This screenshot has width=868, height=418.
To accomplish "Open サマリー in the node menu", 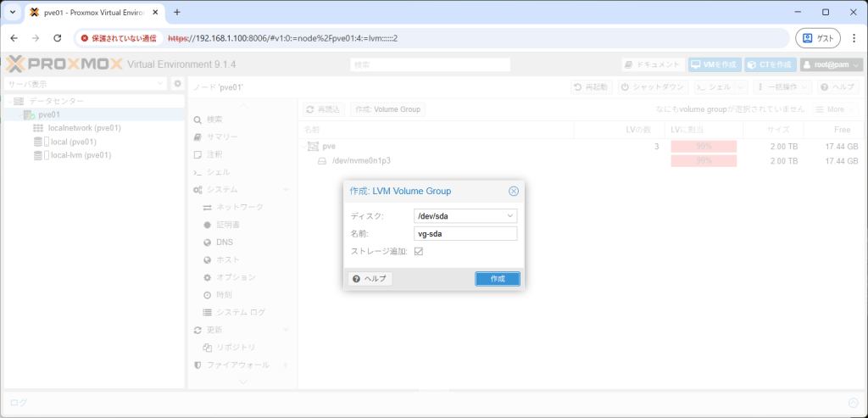I will [222, 137].
